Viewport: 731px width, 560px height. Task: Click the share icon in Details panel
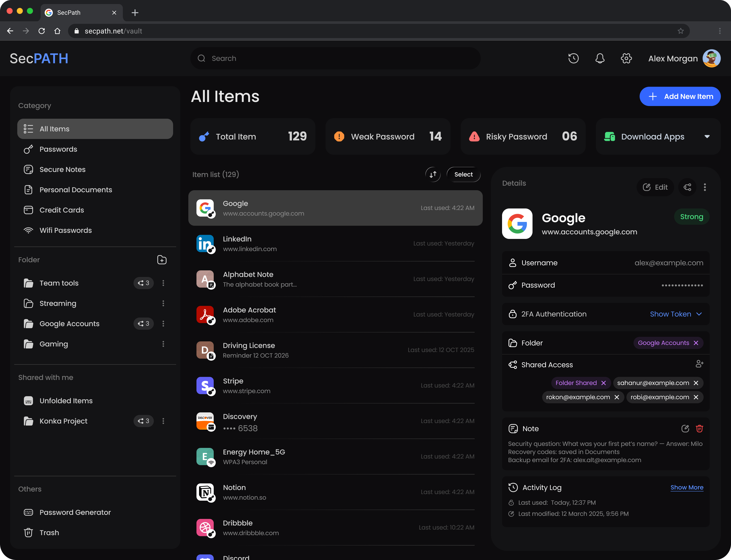(x=687, y=187)
